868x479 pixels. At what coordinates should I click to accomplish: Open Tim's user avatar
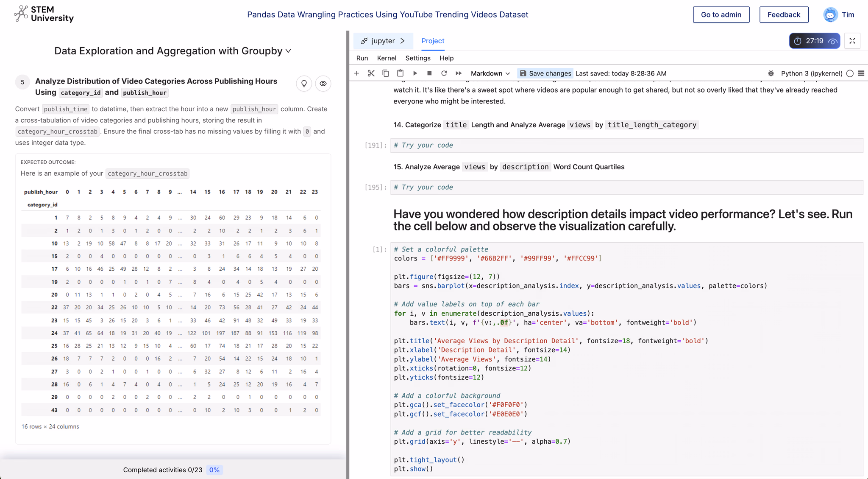tap(830, 14)
